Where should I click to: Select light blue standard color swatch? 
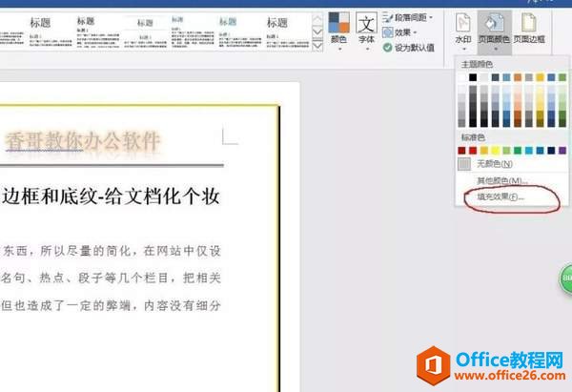pyautogui.click(x=529, y=151)
